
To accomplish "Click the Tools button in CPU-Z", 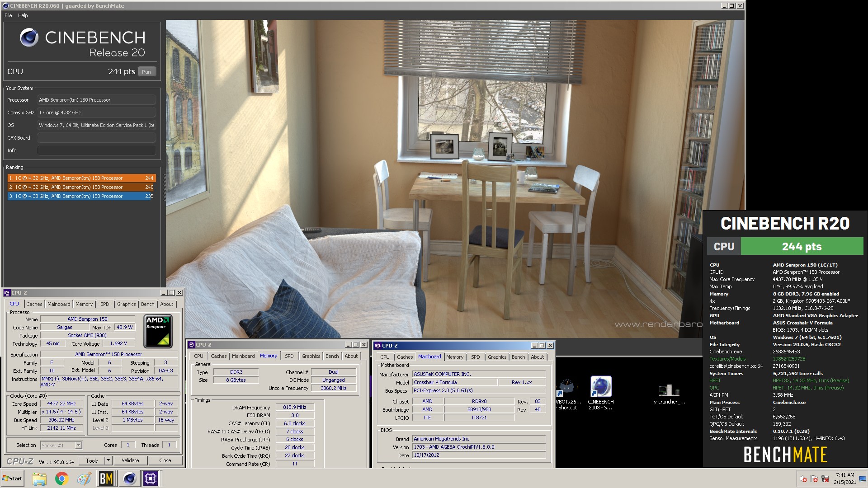I will click(x=92, y=460).
